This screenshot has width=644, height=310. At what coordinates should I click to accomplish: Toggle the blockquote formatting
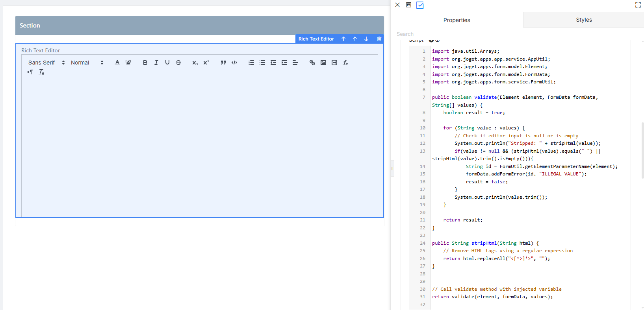[223, 63]
